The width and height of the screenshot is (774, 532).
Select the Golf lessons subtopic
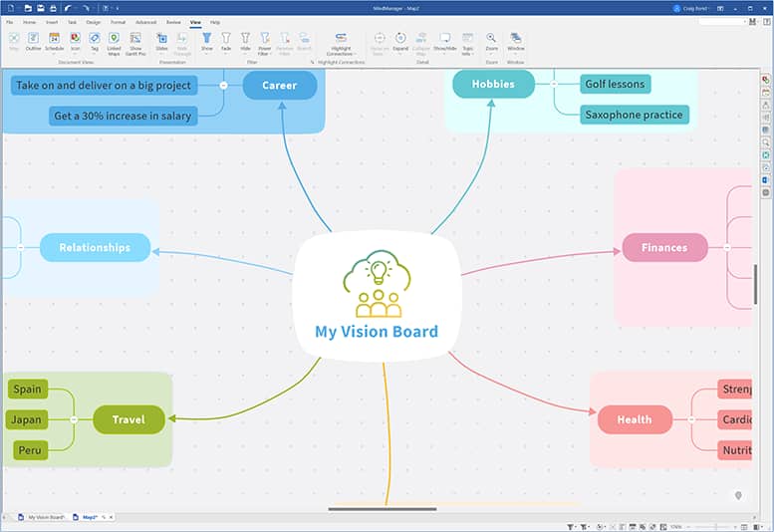(x=614, y=85)
